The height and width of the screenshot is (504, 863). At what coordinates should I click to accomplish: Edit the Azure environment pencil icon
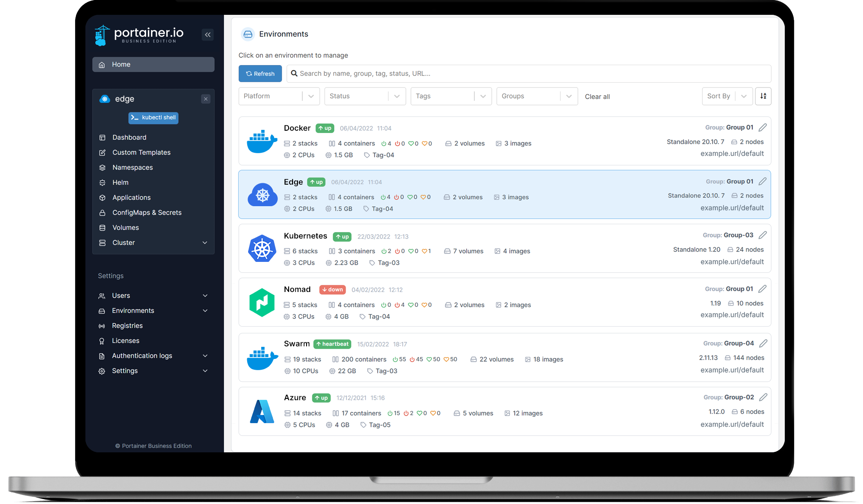(x=763, y=398)
